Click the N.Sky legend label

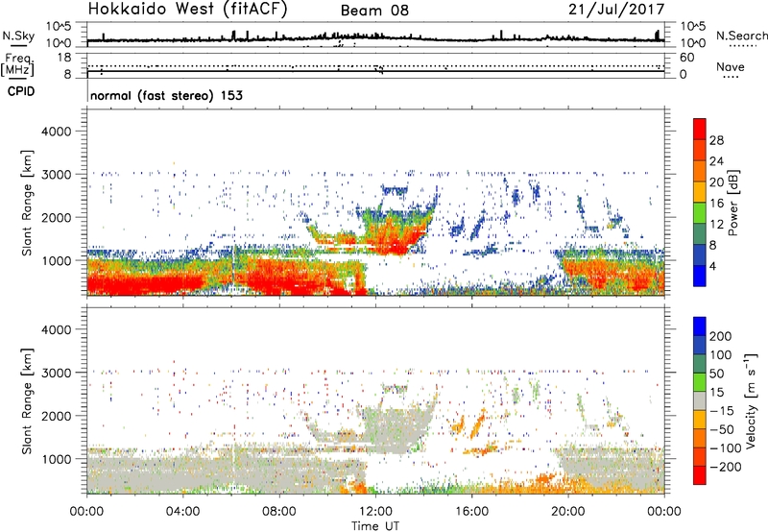15,36
